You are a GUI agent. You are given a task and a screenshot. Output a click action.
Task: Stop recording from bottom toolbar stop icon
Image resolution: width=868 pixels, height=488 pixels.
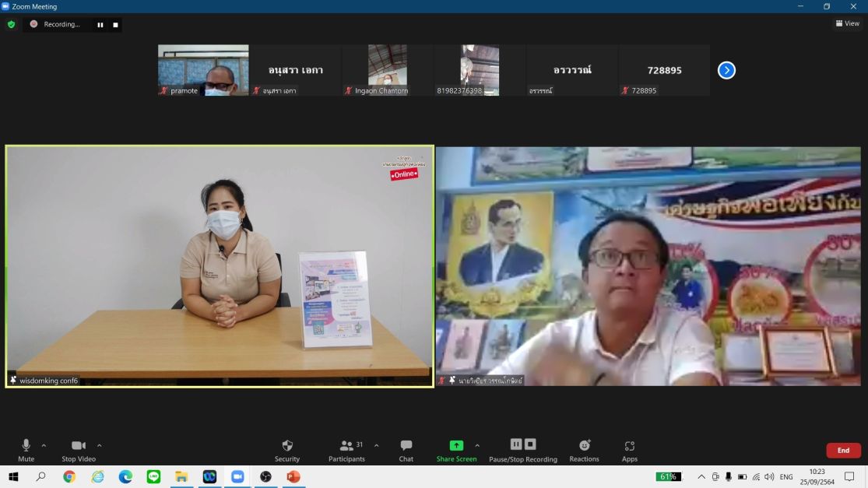coord(530,444)
